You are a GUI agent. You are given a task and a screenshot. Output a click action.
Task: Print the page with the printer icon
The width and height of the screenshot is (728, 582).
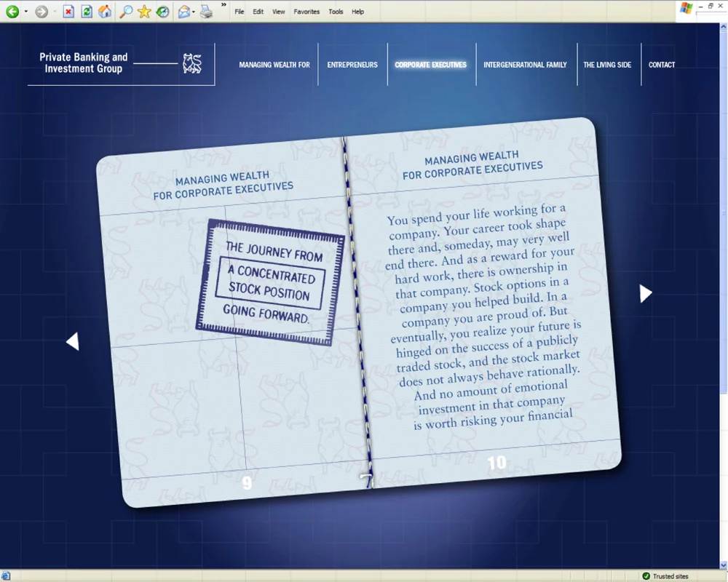(206, 12)
